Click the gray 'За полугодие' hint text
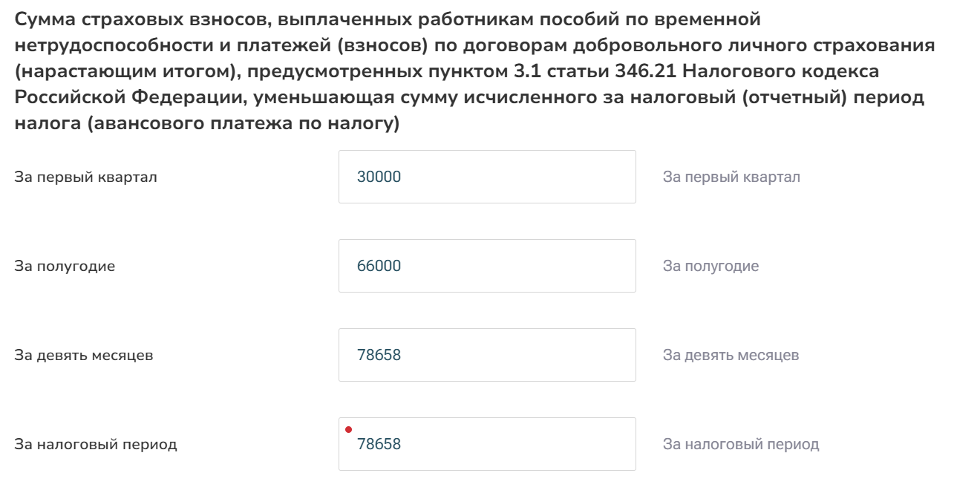 tap(710, 267)
